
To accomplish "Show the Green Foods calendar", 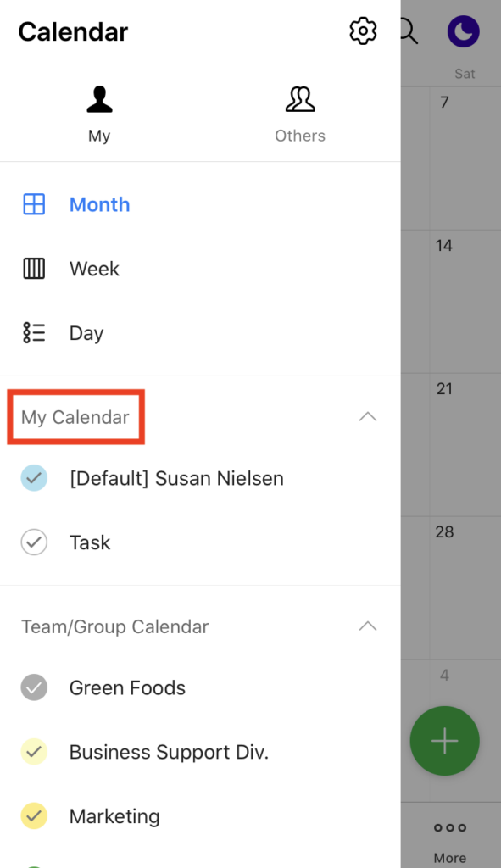I will coord(34,687).
